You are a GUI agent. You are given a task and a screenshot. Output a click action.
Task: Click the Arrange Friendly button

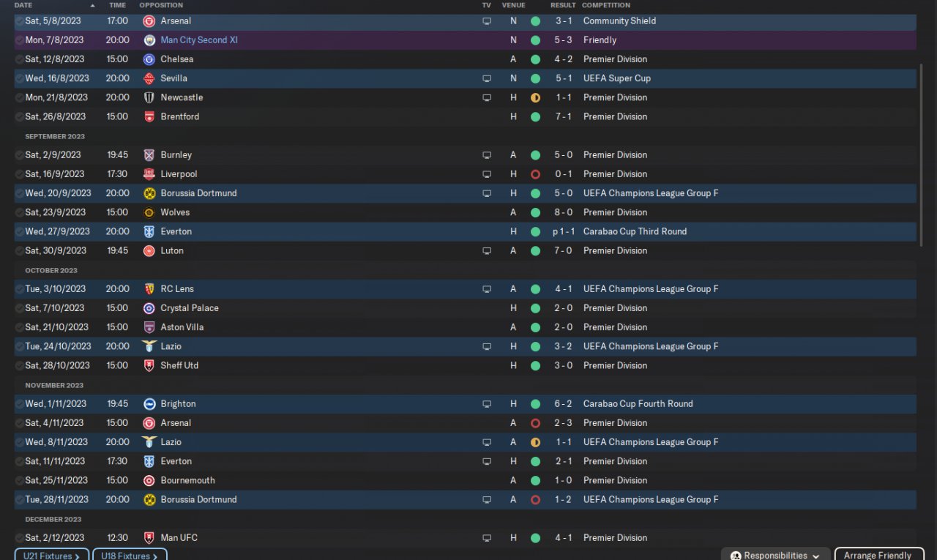coord(878,555)
